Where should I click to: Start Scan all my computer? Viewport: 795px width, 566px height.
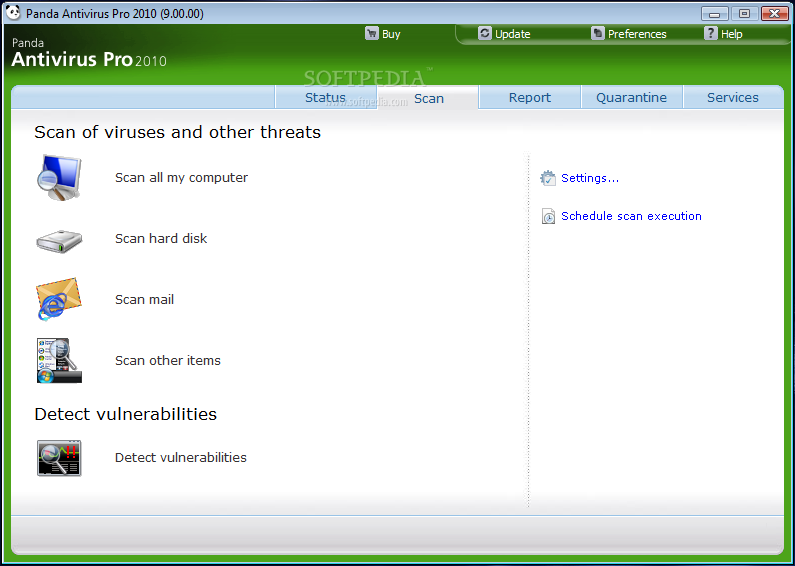181,178
